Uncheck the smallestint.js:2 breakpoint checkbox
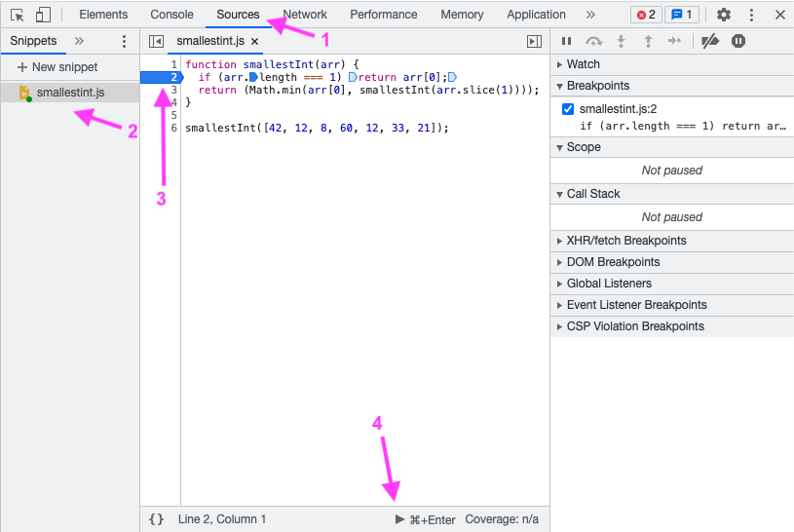The height and width of the screenshot is (532, 794). tap(568, 109)
